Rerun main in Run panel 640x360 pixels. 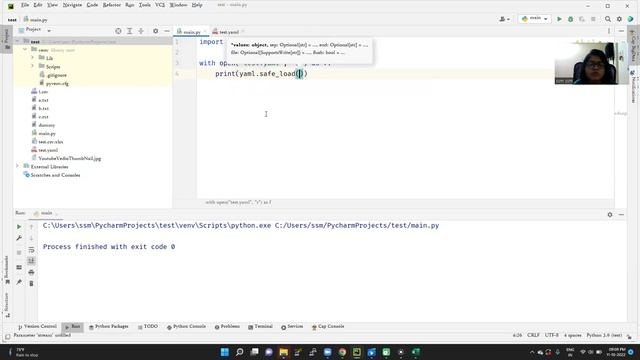(19, 227)
